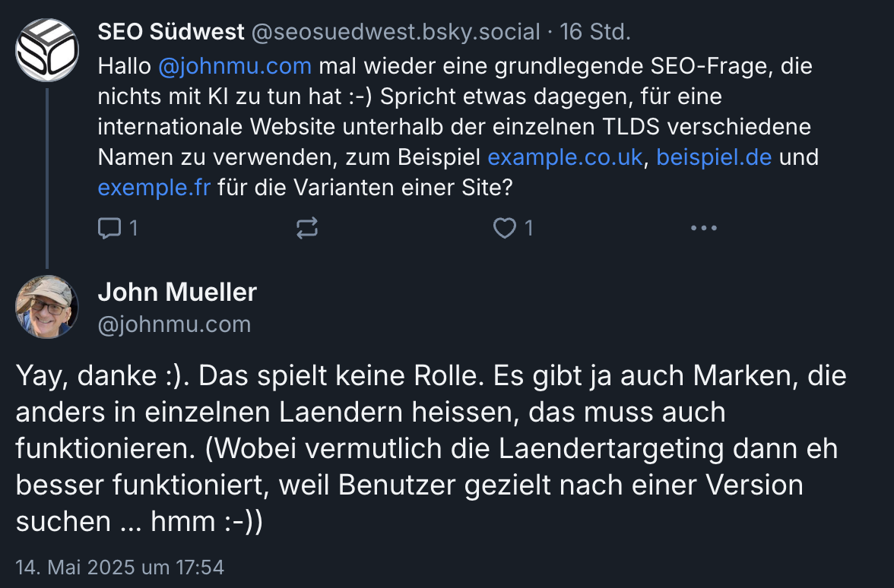This screenshot has height=588, width=894.
Task: Open the three-dot options menu on the post
Action: (x=704, y=227)
